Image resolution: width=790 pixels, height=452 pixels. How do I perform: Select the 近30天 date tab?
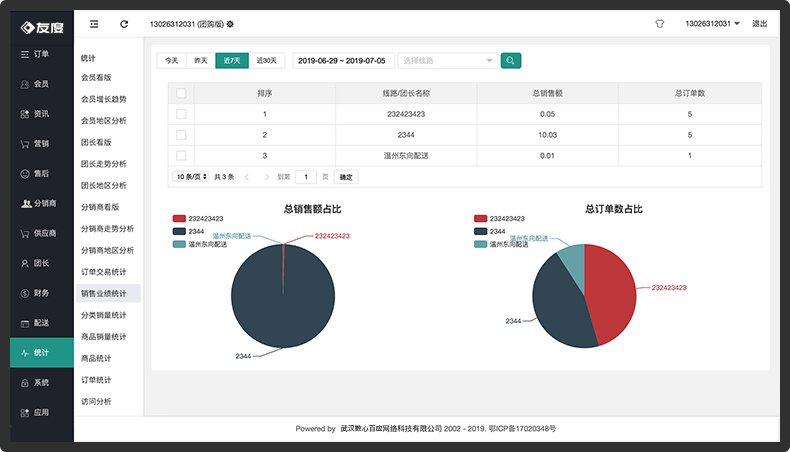[267, 60]
